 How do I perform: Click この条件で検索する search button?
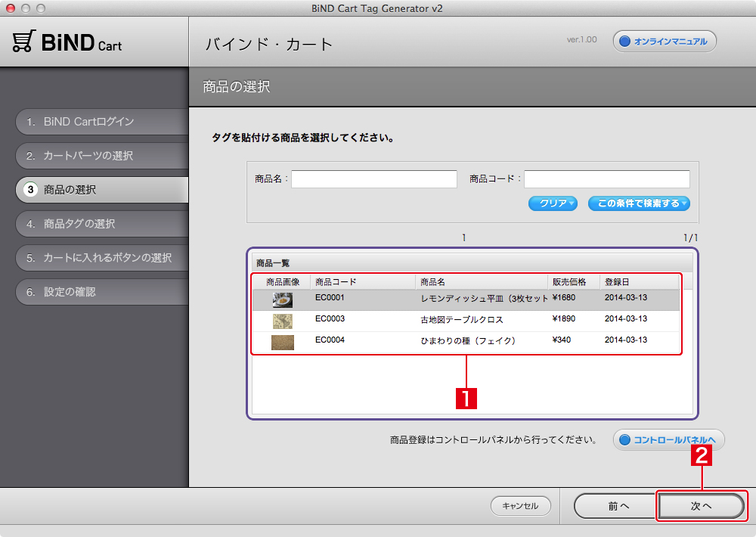click(x=639, y=203)
